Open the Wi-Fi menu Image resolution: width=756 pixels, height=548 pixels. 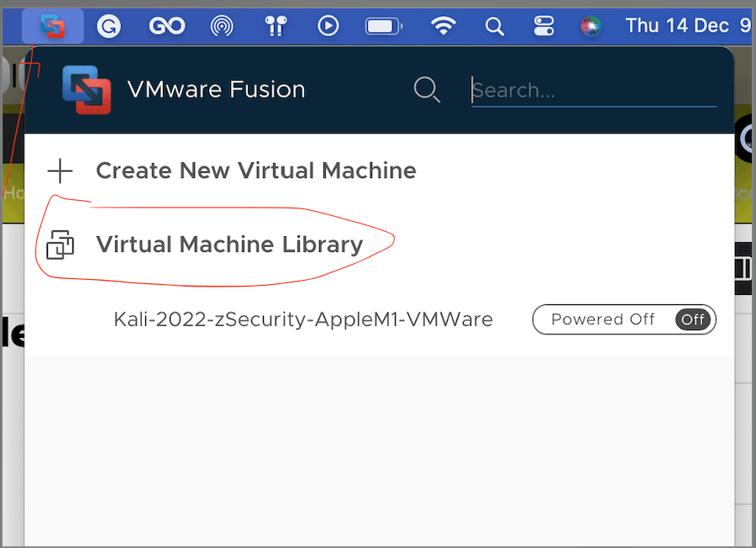(443, 26)
